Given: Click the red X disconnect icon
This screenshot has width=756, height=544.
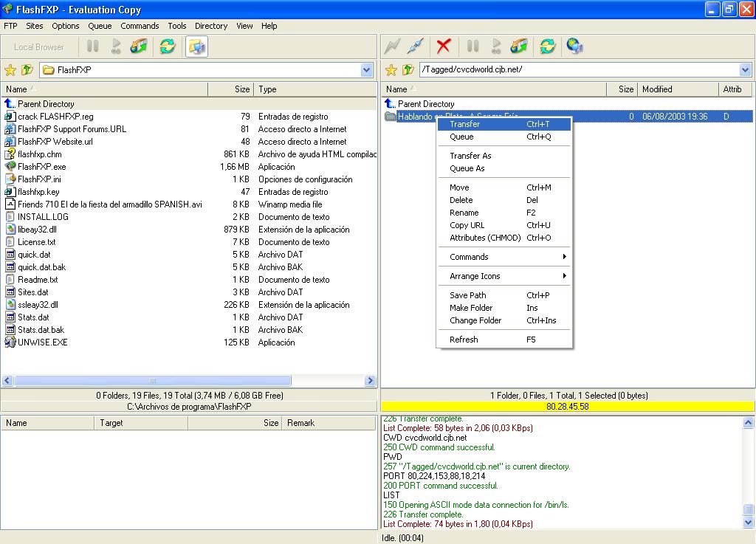Looking at the screenshot, I should [x=443, y=47].
